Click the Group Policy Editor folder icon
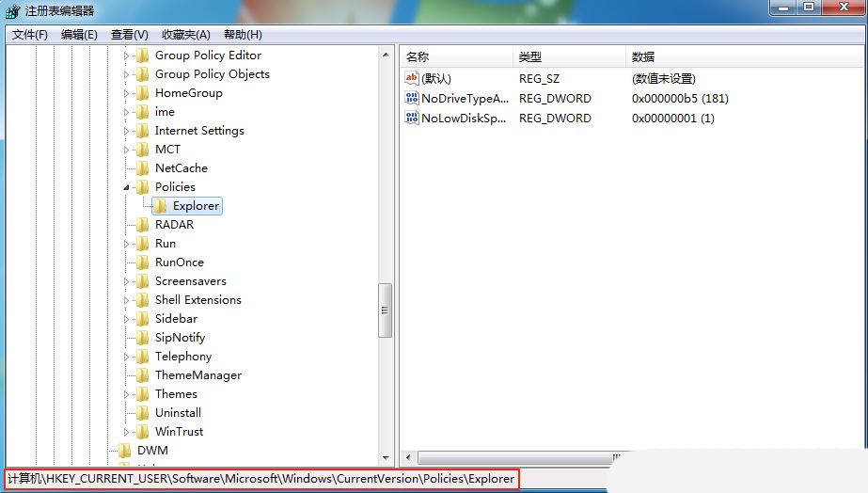Screen dimensions: 868x493 point(142,56)
